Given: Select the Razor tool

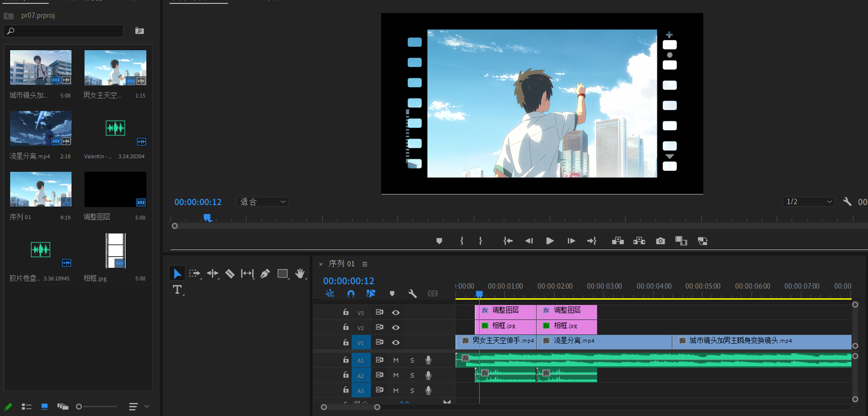Looking at the screenshot, I should (x=230, y=274).
